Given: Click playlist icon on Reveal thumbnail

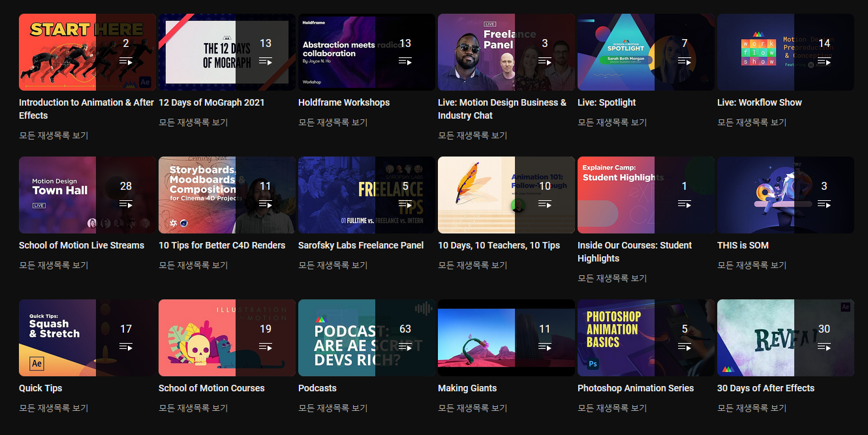Looking at the screenshot, I should pyautogui.click(x=824, y=347).
